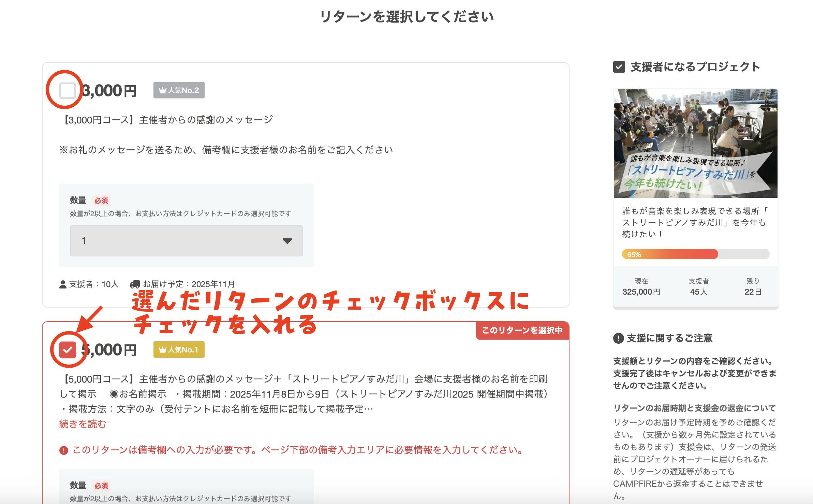The height and width of the screenshot is (504, 813).
Task: Click the checkmark icon beside 支援者になるプロジェクト
Action: tap(619, 67)
